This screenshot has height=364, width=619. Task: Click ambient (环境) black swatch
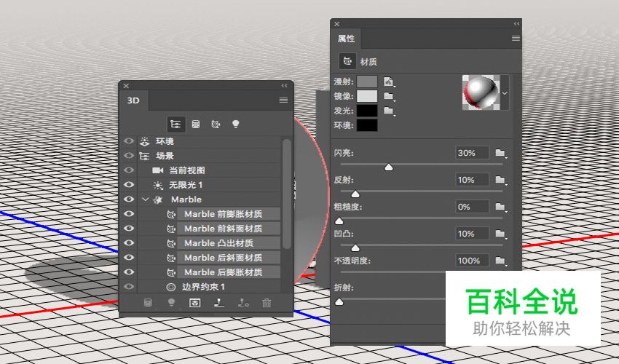367,125
